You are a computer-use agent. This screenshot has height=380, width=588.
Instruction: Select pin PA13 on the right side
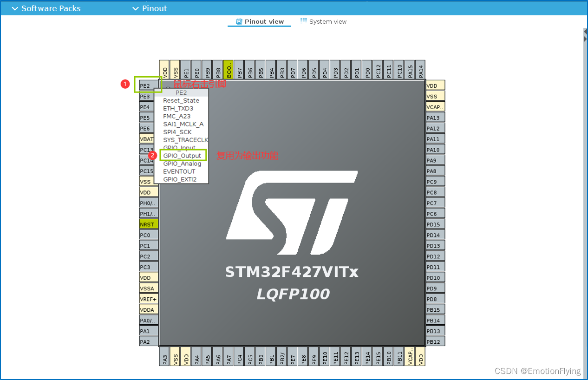[435, 118]
